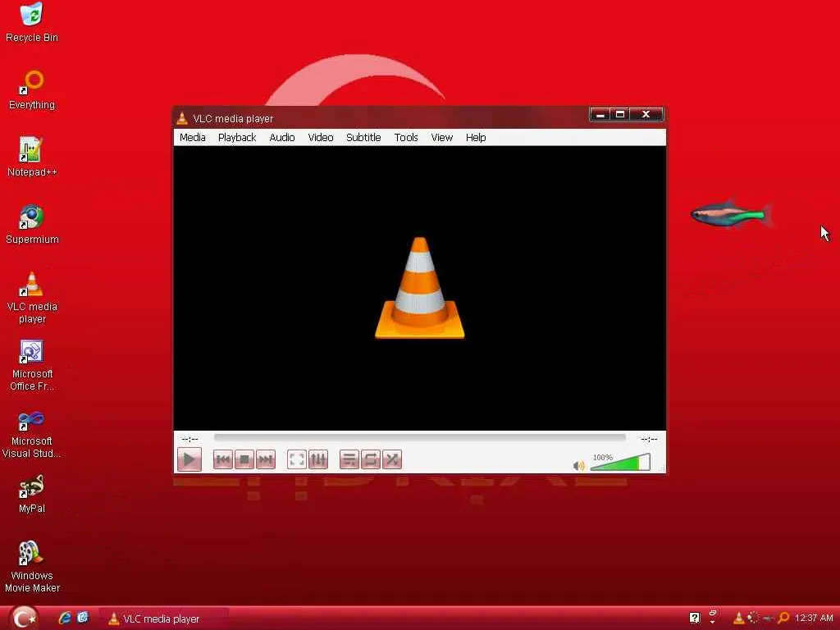840x630 pixels.
Task: Select the Everything desktop shortcut
Action: [x=32, y=90]
